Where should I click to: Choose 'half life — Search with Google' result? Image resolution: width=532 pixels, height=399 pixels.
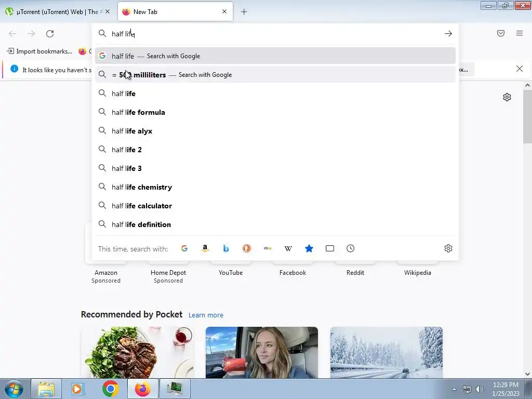pyautogui.click(x=275, y=56)
